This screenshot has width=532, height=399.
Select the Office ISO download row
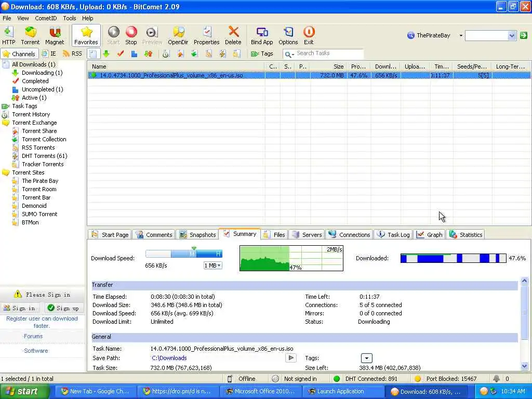[x=309, y=75]
